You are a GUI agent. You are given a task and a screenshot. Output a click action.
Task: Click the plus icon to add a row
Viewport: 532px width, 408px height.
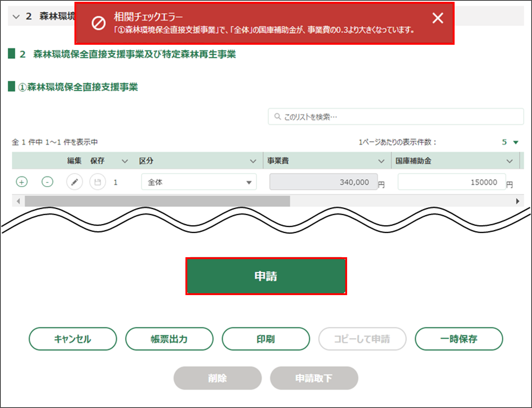coord(22,182)
